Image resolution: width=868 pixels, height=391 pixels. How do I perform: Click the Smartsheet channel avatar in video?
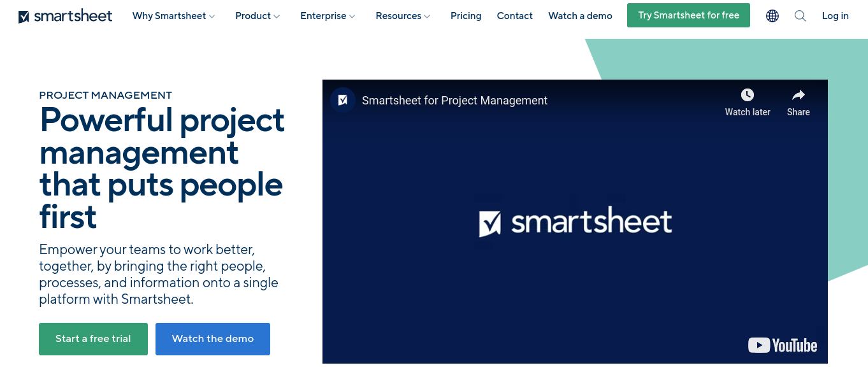(x=343, y=100)
